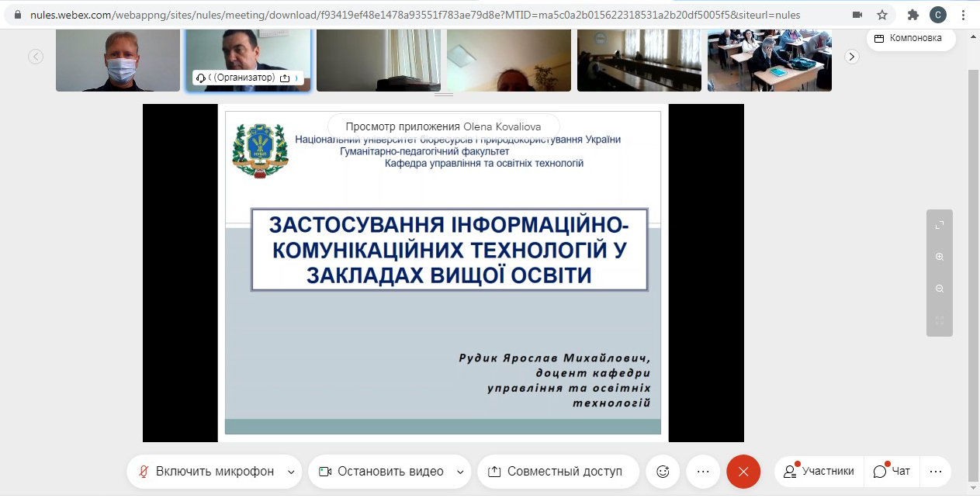This screenshot has height=498, width=980.
Task: Select the classroom with students thumbnail
Action: [x=770, y=61]
